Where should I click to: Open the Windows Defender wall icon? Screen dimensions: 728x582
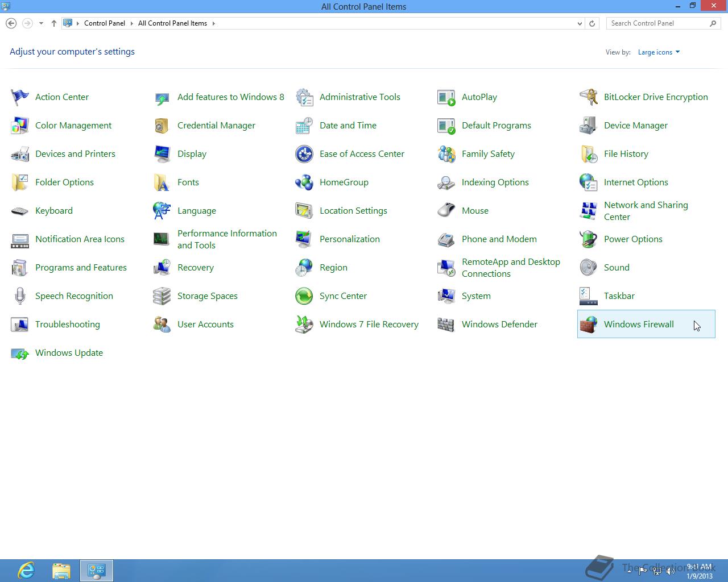446,325
